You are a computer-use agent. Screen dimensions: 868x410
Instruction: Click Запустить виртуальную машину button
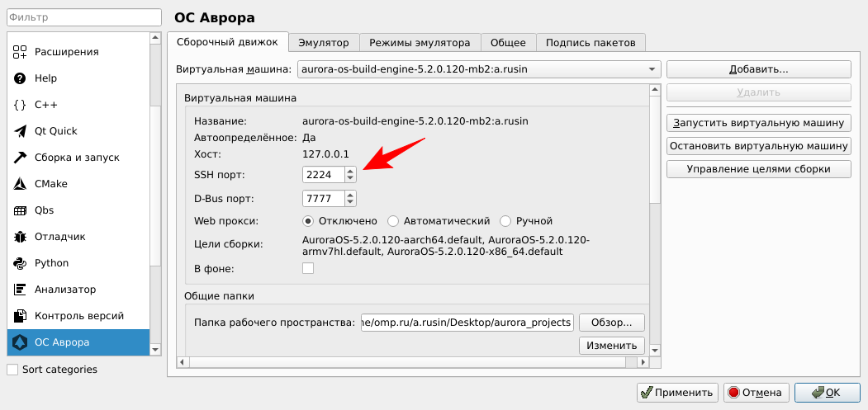[x=758, y=123]
